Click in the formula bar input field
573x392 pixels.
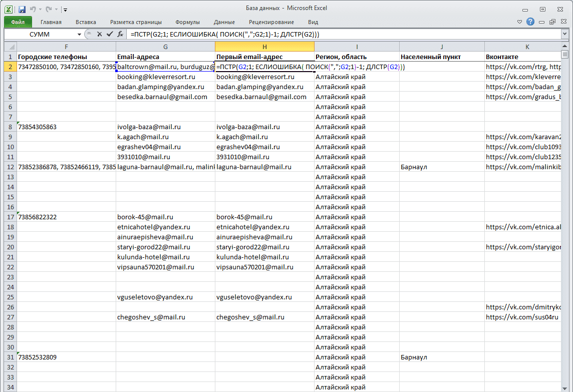pyautogui.click(x=344, y=35)
